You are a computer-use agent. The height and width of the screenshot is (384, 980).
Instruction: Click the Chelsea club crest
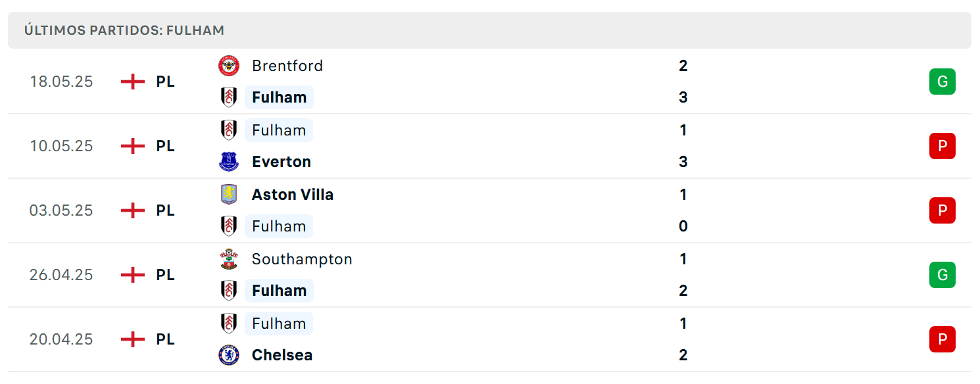229,355
